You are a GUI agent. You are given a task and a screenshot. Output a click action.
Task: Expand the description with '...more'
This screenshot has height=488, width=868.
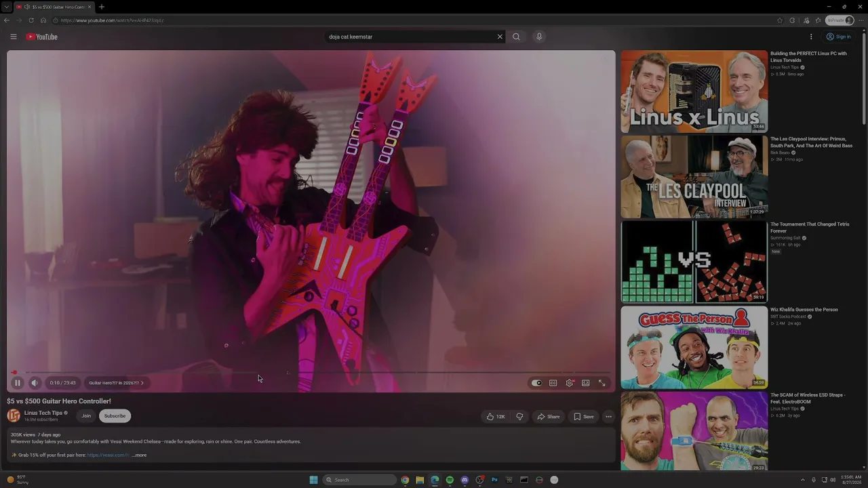pos(139,455)
